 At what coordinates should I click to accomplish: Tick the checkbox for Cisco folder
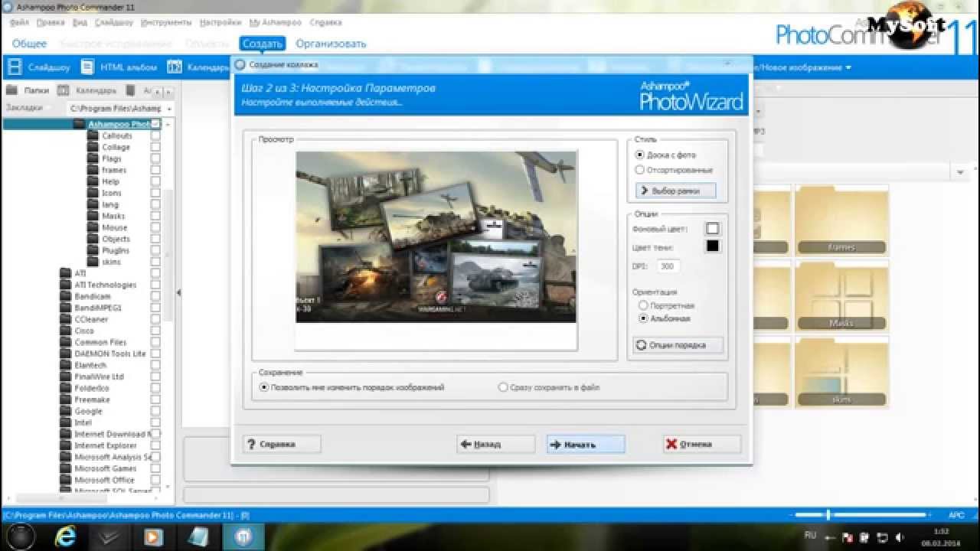[x=155, y=331]
